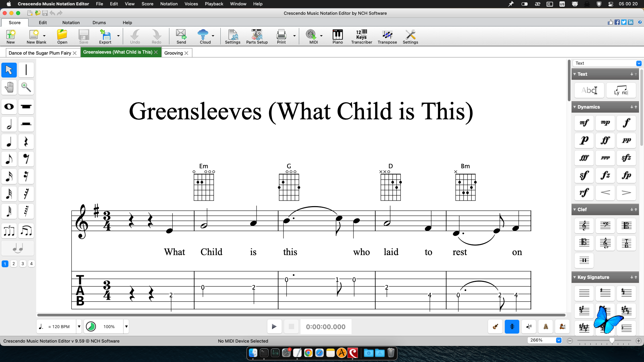Click the Send toolbar icon
The width and height of the screenshot is (644, 362).
[181, 37]
